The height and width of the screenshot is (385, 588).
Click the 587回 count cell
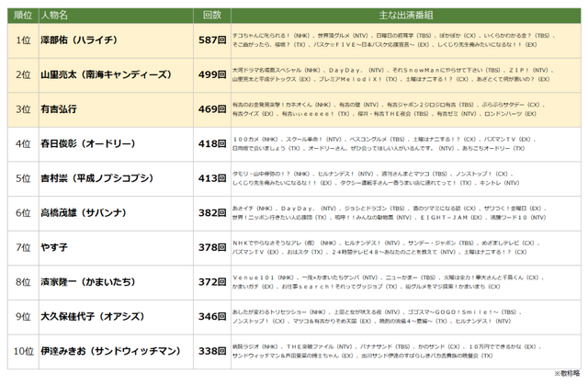212,41
